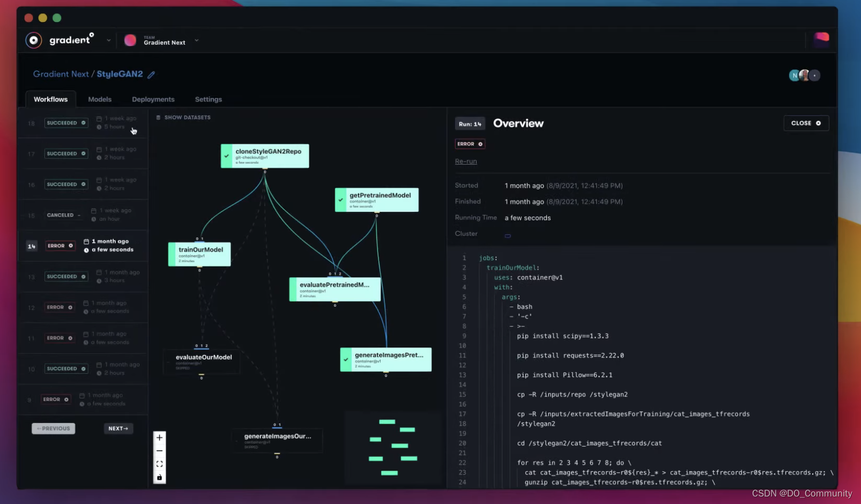Click code line 'trainOurModel:'
The height and width of the screenshot is (504, 861).
[513, 268]
